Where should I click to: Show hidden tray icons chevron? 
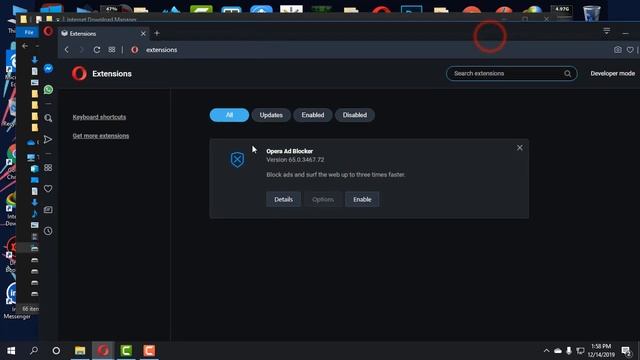pos(546,351)
